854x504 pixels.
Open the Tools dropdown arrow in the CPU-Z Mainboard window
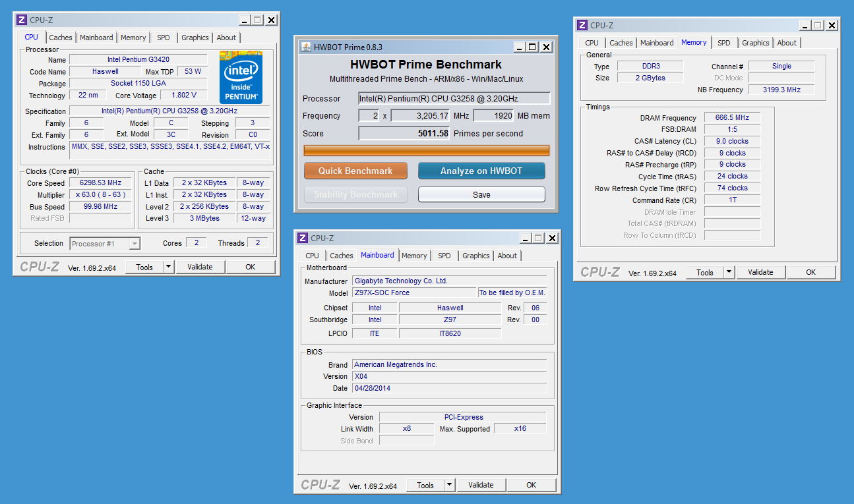449,485
